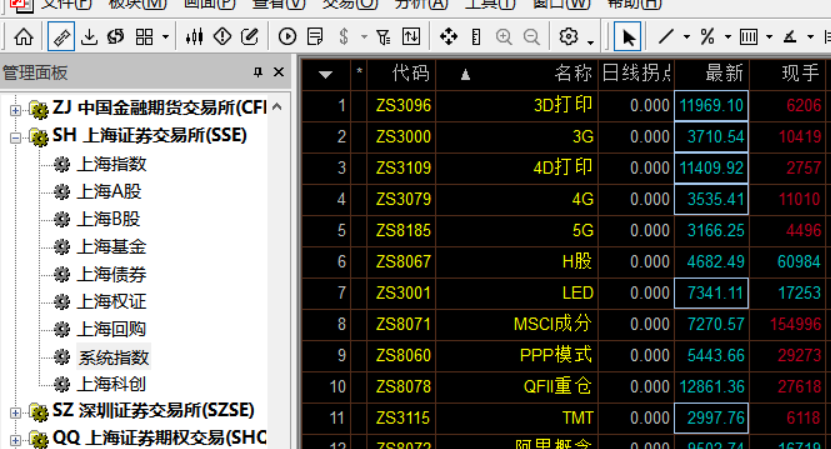
Task: Open the table header triangle dropdown
Action: (325, 74)
